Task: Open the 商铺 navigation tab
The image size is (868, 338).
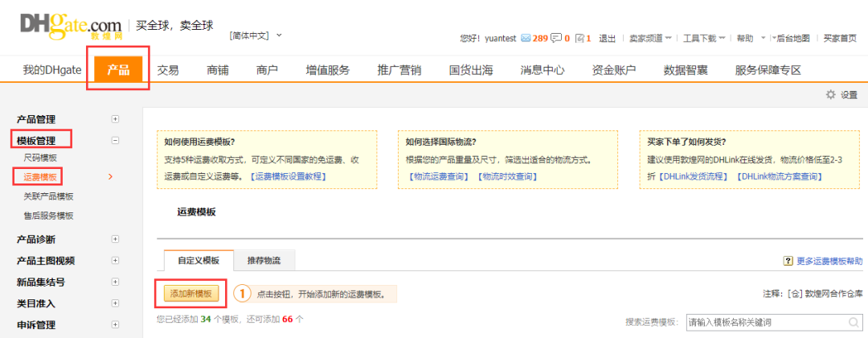Action: point(218,70)
